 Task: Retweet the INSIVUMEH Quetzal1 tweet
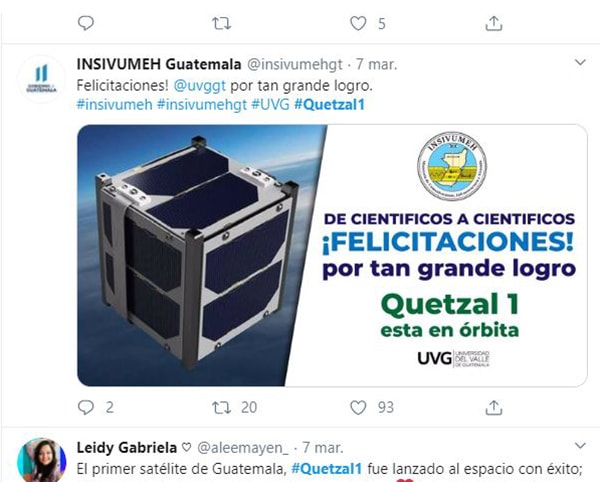(x=222, y=407)
